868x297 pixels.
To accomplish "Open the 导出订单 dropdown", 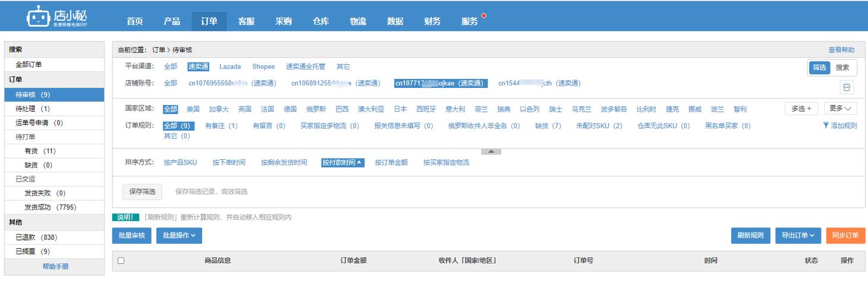I will [x=798, y=235].
